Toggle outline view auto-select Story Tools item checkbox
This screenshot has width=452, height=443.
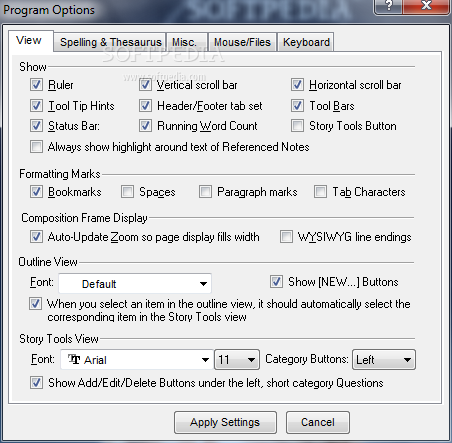(x=35, y=304)
